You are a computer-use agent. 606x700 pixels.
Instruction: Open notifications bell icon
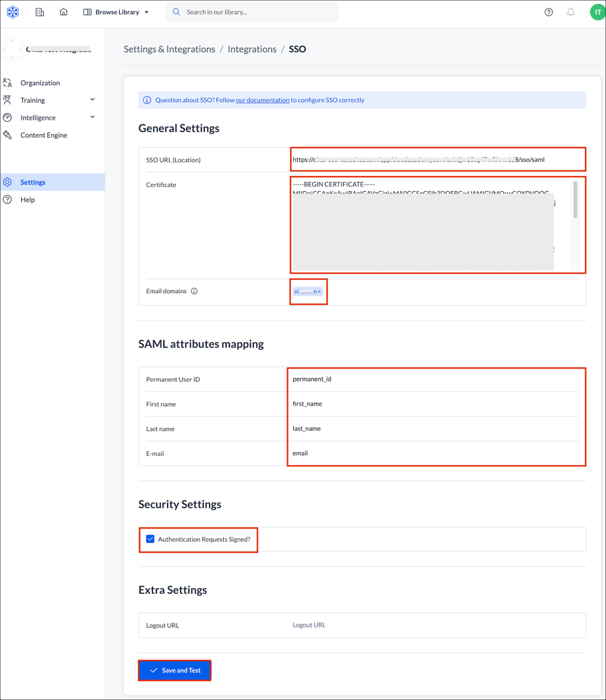click(571, 12)
